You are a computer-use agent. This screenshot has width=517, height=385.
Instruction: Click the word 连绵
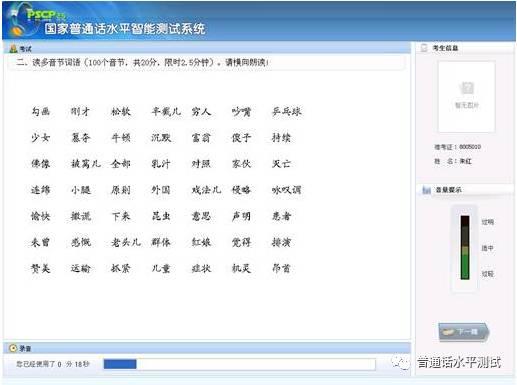(x=41, y=190)
